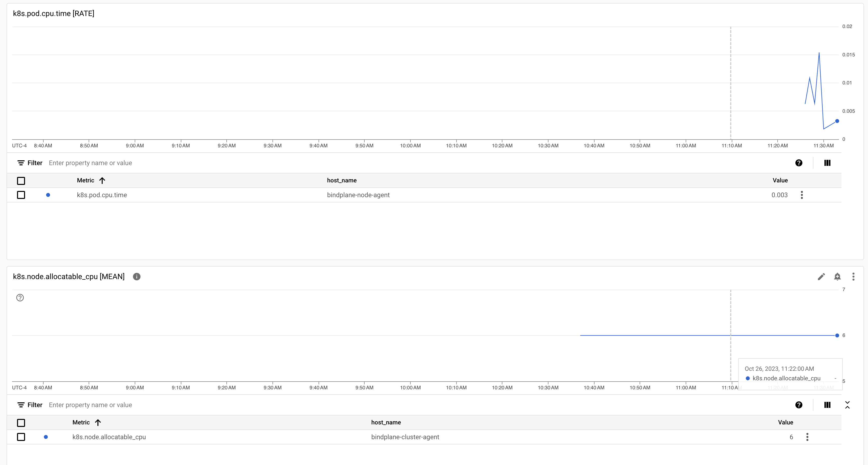Open column display options for the first table
This screenshot has height=465, width=868.
(827, 163)
